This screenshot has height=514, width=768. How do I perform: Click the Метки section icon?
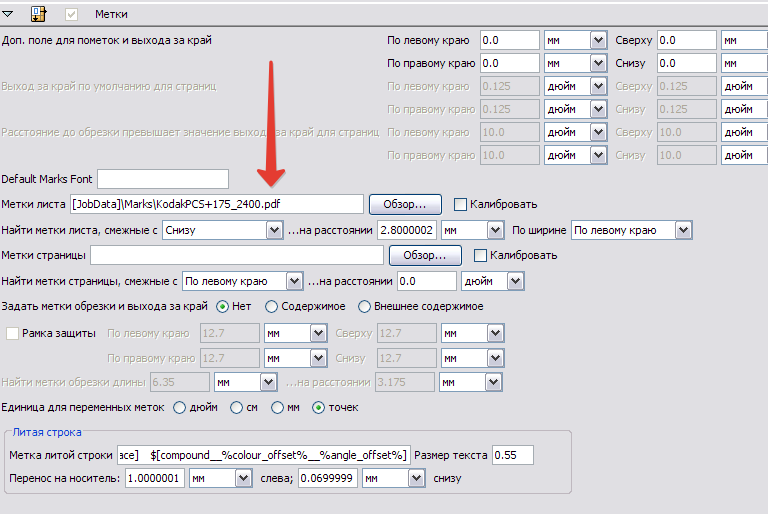click(x=38, y=14)
